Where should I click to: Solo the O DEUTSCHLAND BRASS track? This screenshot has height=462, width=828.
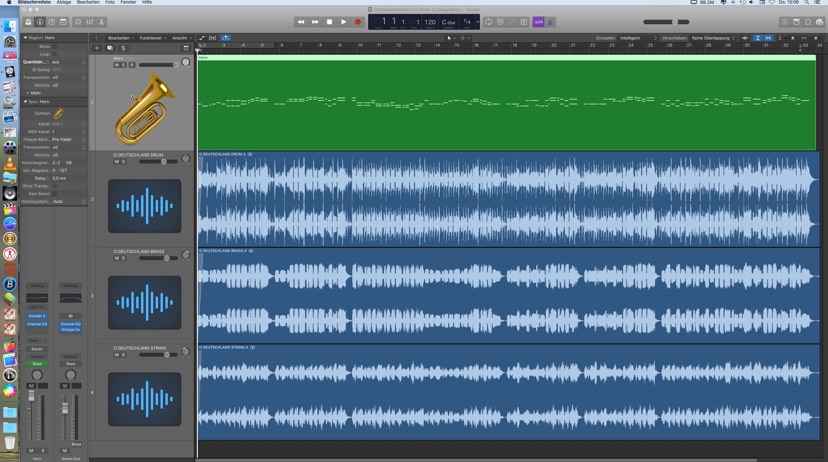coord(124,258)
